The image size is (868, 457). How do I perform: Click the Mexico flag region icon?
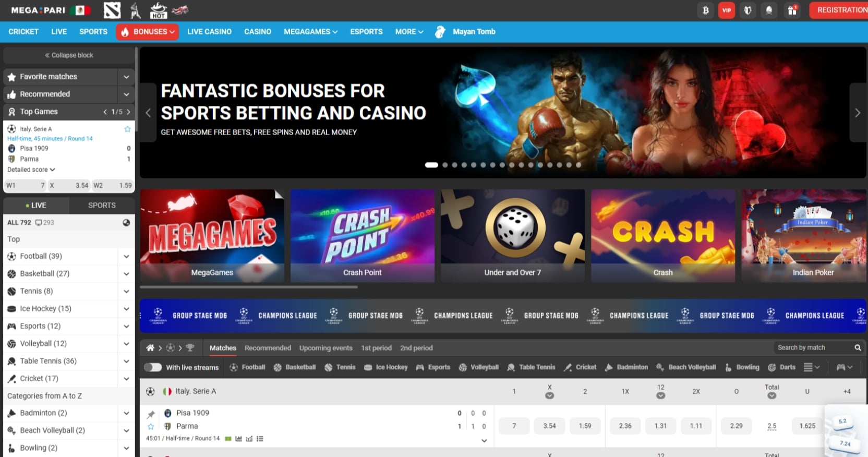point(81,10)
